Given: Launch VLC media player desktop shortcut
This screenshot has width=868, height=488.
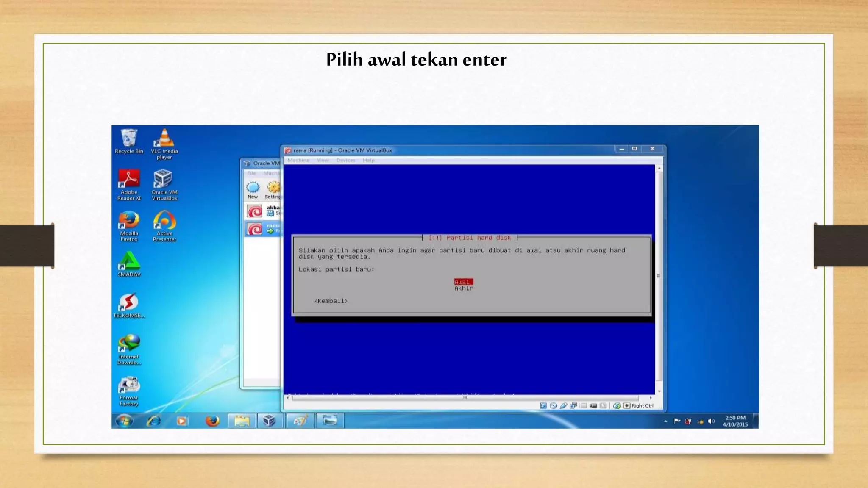Looking at the screenshot, I should click(164, 144).
